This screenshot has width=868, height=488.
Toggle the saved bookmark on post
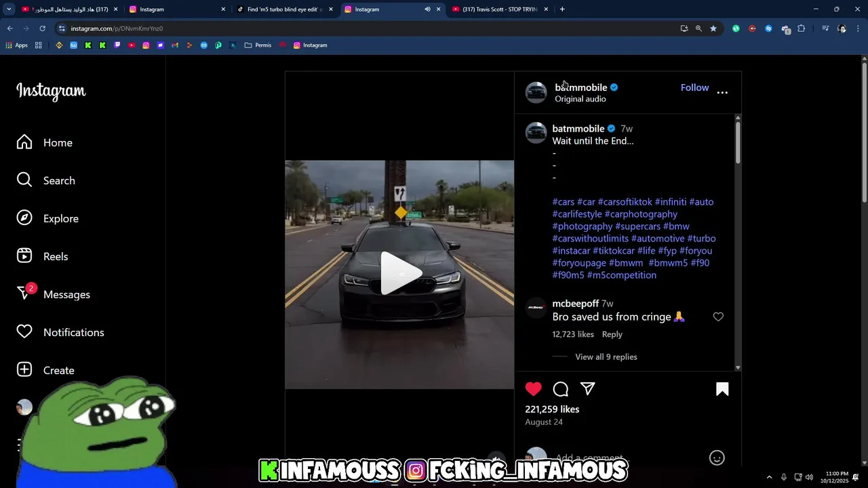(722, 388)
